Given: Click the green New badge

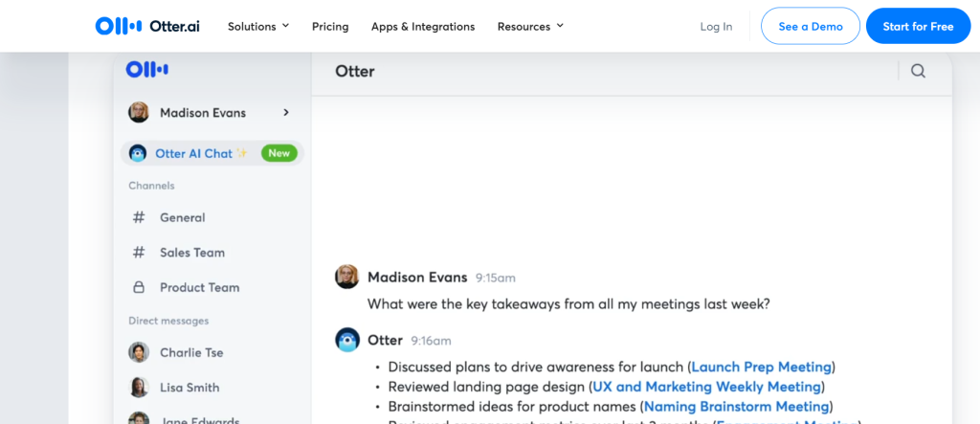Looking at the screenshot, I should [x=278, y=153].
